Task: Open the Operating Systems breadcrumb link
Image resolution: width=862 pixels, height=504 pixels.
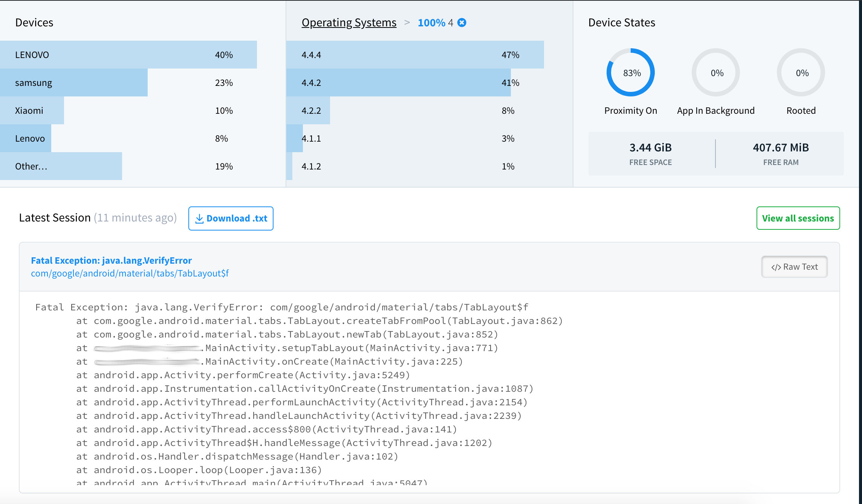Action: coord(348,22)
